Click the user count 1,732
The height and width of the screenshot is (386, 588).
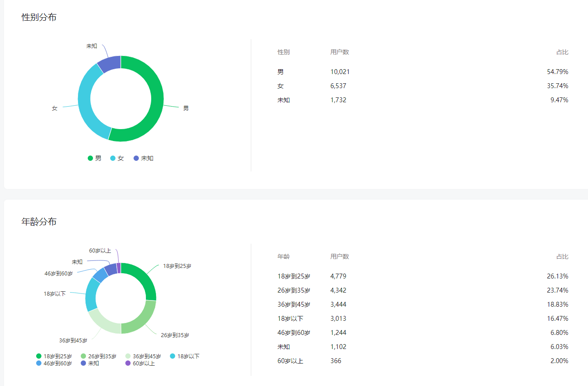(338, 100)
